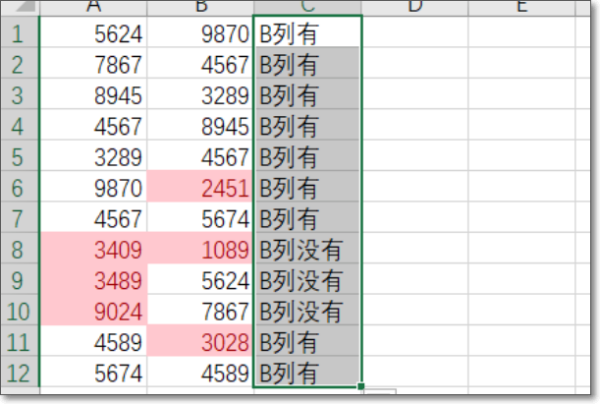Select column A header
This screenshot has width=600, height=404.
(93, 8)
